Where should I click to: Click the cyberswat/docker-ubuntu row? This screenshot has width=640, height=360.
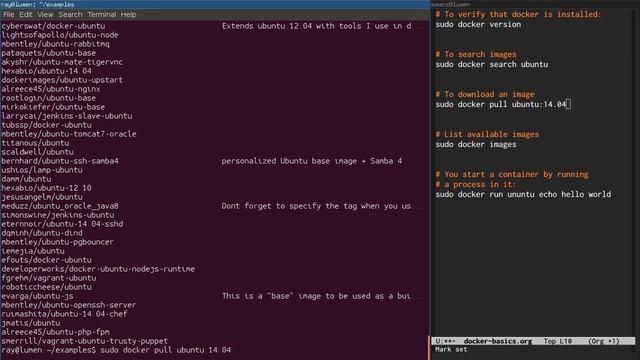click(x=53, y=26)
